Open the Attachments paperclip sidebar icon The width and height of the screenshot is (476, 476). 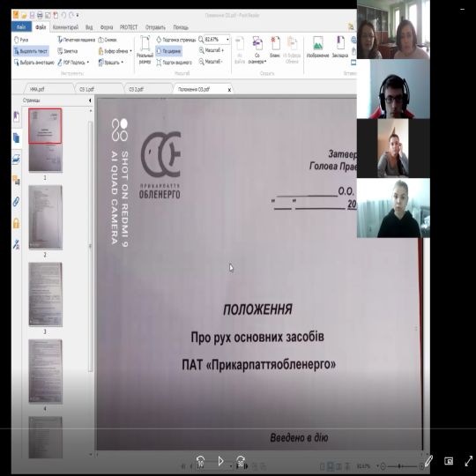pyautogui.click(x=16, y=201)
